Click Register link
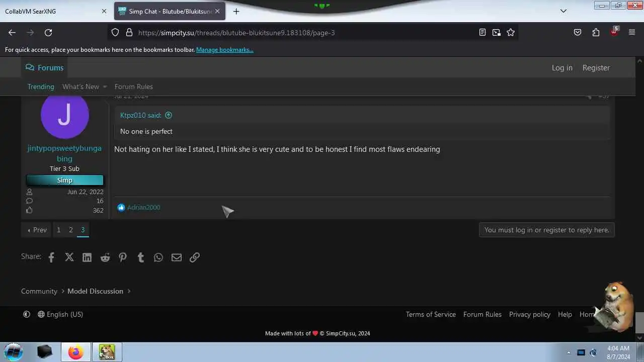The image size is (644, 362). [x=596, y=67]
